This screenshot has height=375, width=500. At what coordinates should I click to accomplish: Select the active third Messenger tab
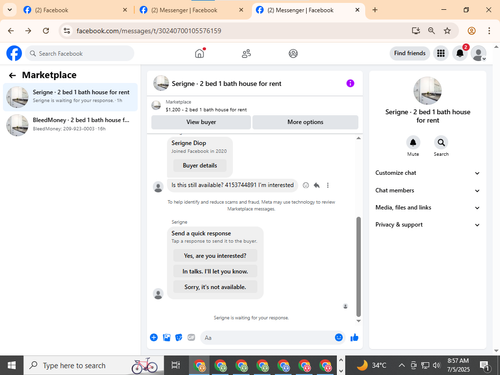pos(308,10)
